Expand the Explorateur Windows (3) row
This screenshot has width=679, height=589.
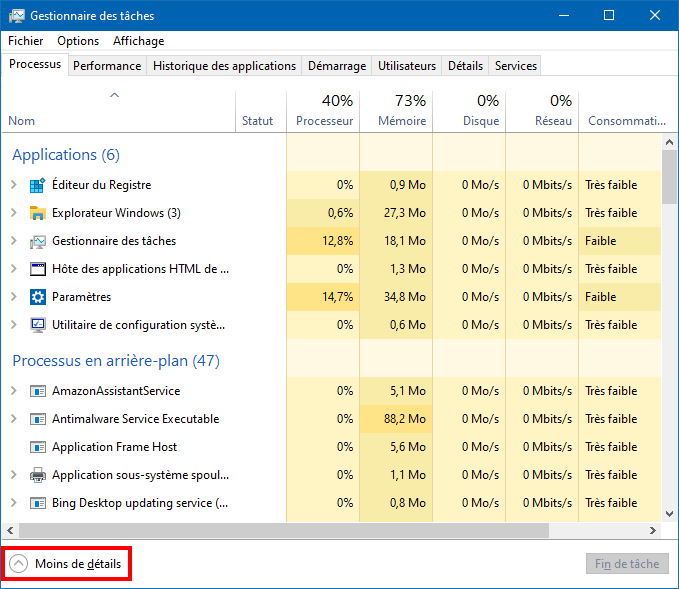click(13, 213)
